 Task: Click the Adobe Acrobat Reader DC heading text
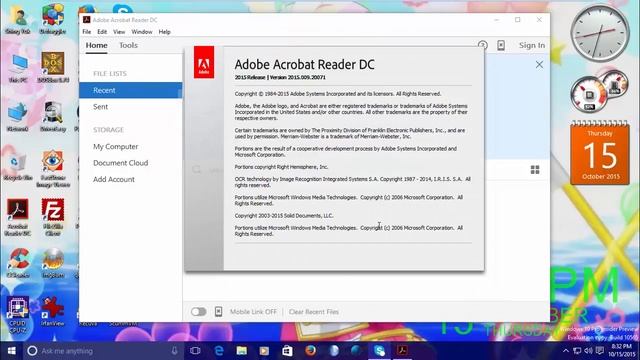click(304, 64)
